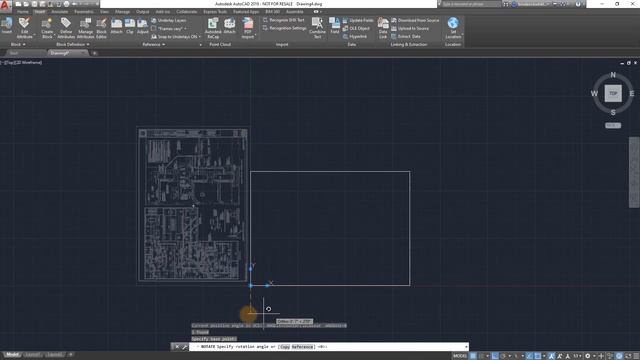Open the Reference panel dialog launcher arrow

coord(200,44)
